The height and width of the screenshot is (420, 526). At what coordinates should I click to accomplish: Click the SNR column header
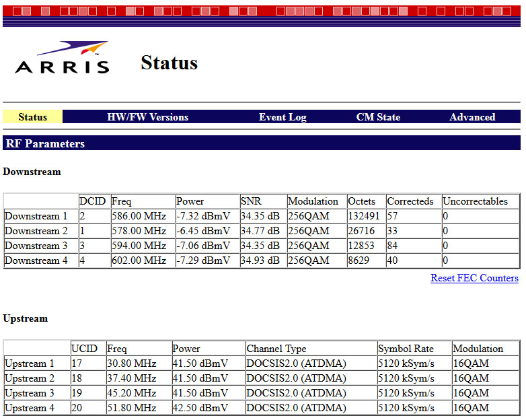[x=251, y=201]
